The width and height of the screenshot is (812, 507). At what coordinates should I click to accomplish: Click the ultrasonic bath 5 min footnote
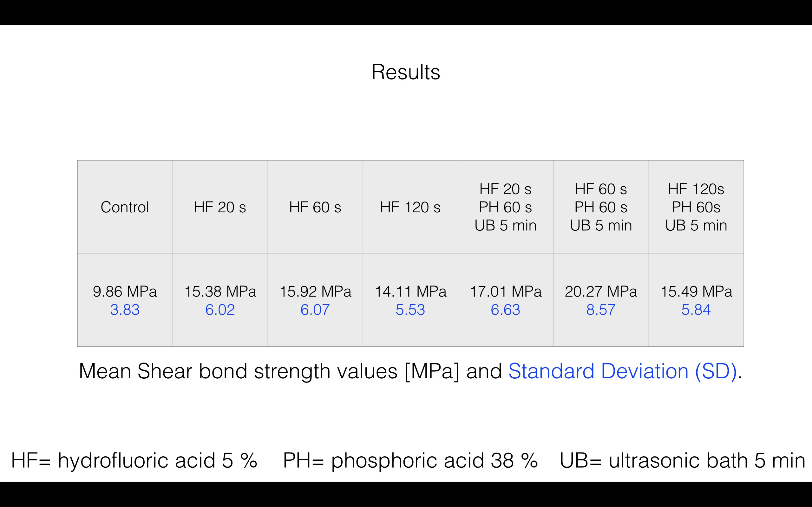click(683, 460)
